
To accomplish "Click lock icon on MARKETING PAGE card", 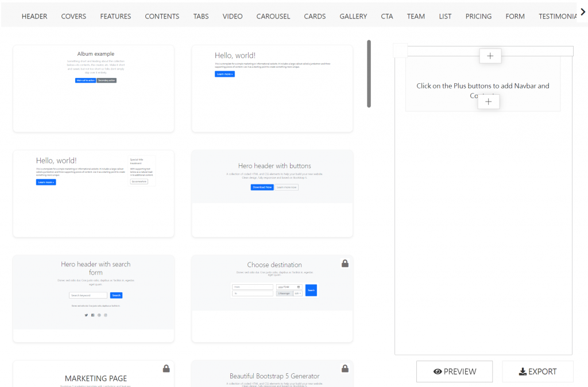I will 166,369.
